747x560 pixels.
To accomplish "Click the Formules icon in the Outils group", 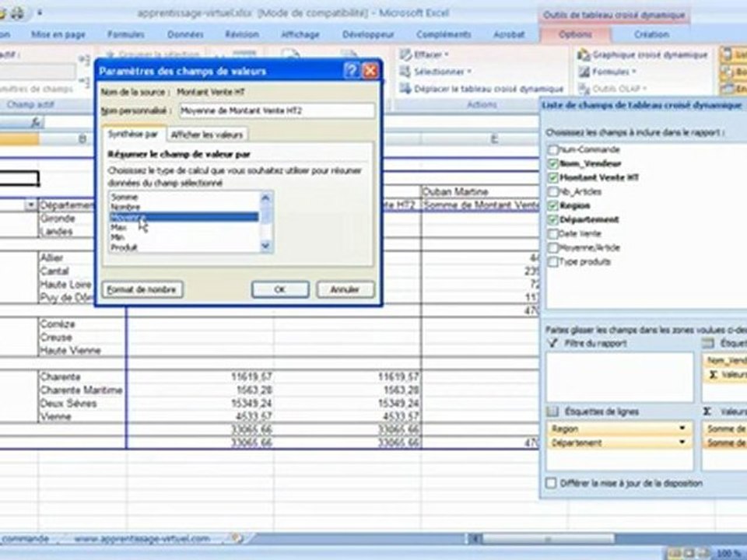I will click(x=584, y=72).
